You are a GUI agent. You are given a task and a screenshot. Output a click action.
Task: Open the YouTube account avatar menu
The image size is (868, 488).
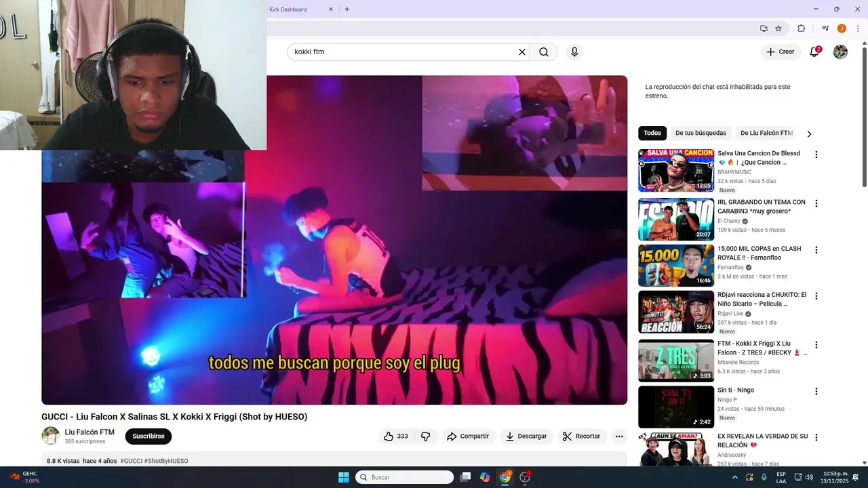pyautogui.click(x=840, y=52)
